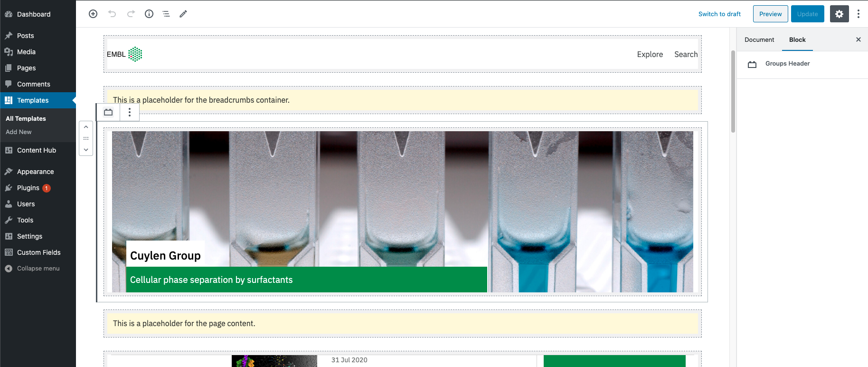
Task: Click the Update button
Action: [807, 14]
